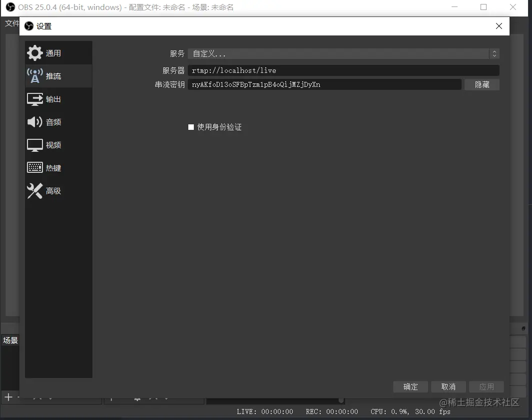Click the OBS logo in settings dialog title
This screenshot has height=420, width=532.
(x=29, y=26)
